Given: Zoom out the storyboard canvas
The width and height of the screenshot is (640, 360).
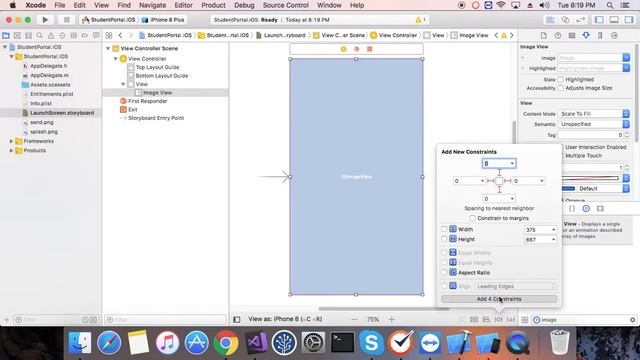Looking at the screenshot, I should [x=354, y=320].
